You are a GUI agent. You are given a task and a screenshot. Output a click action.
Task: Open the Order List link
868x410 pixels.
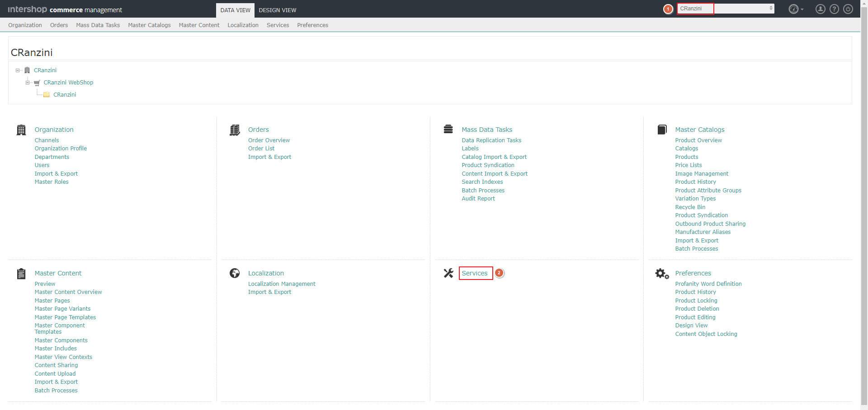pyautogui.click(x=261, y=149)
